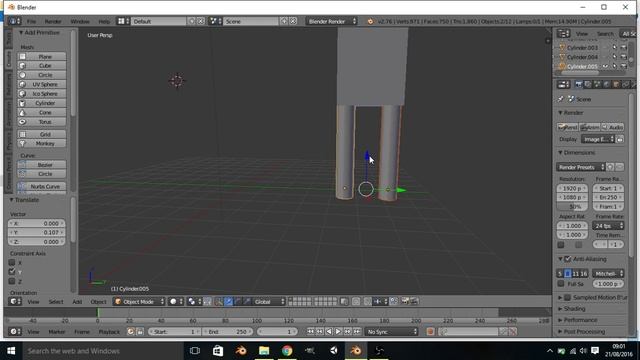Image resolution: width=640 pixels, height=360 pixels.
Task: Click the Grid mesh icon
Action: (x=22, y=134)
